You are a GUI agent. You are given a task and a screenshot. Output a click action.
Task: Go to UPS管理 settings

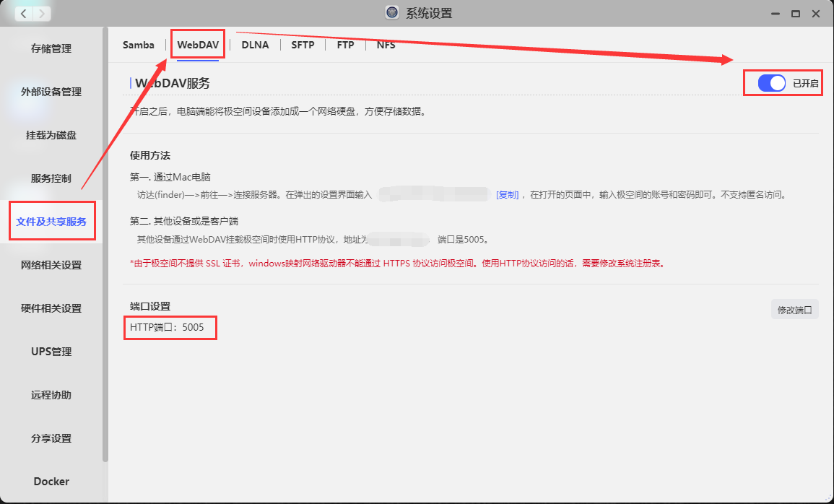[51, 352]
